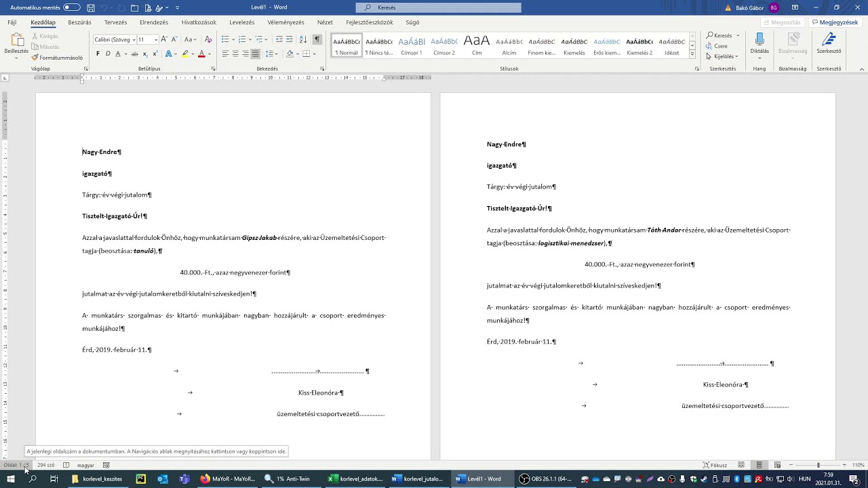
Task: Open the Windows Start menu
Action: 10,479
